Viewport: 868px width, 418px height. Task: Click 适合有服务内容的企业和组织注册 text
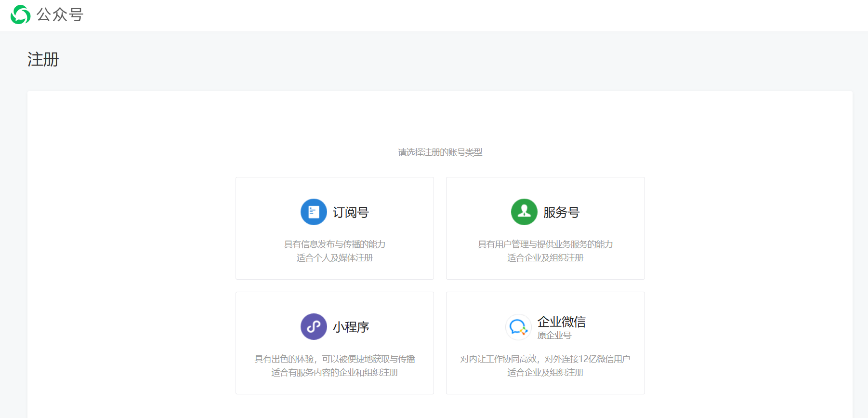point(334,373)
